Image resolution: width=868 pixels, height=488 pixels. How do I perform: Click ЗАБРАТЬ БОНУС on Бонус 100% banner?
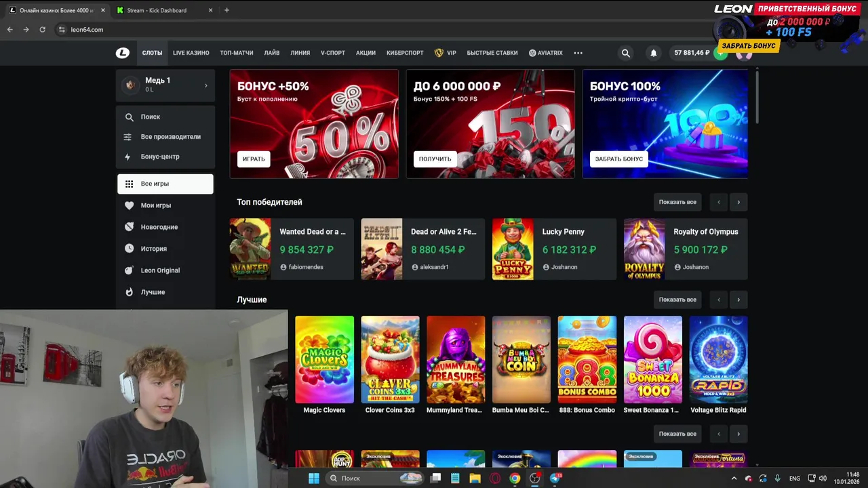pos(619,159)
